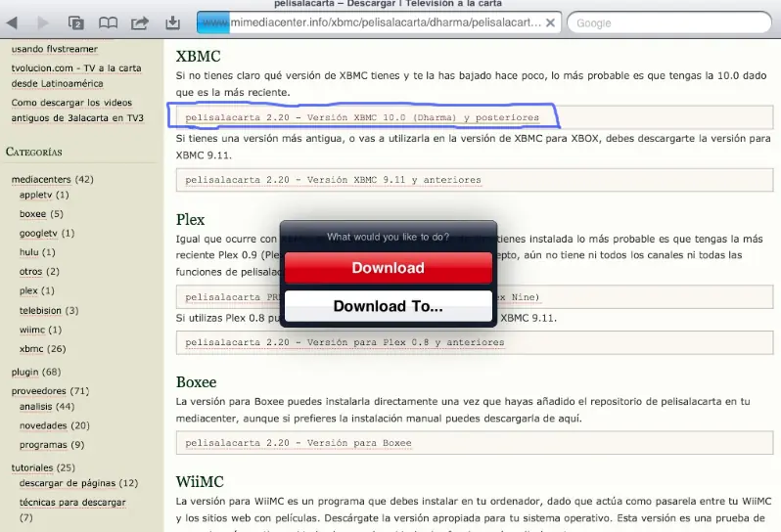
Task: Open the usando flvstreamer sidebar link
Action: click(54, 49)
